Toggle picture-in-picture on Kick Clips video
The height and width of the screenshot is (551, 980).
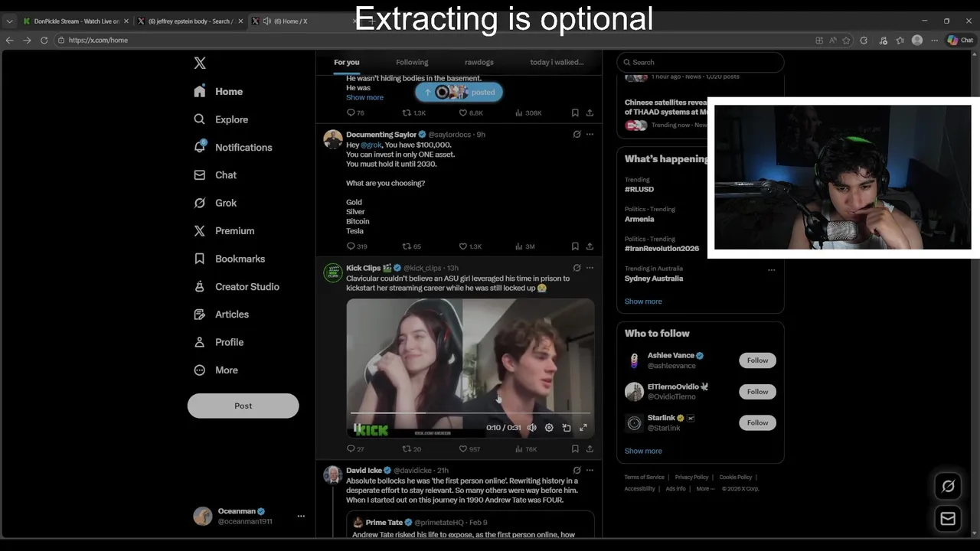(x=567, y=428)
